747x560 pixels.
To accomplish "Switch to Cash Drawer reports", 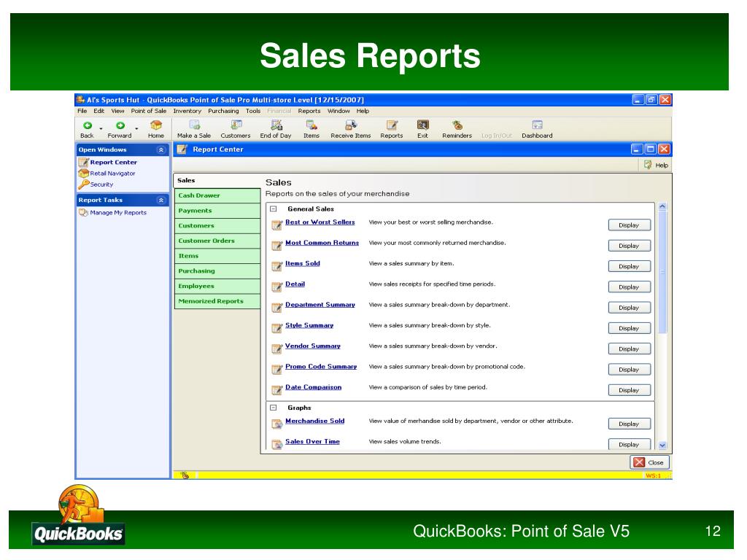I will click(x=217, y=195).
